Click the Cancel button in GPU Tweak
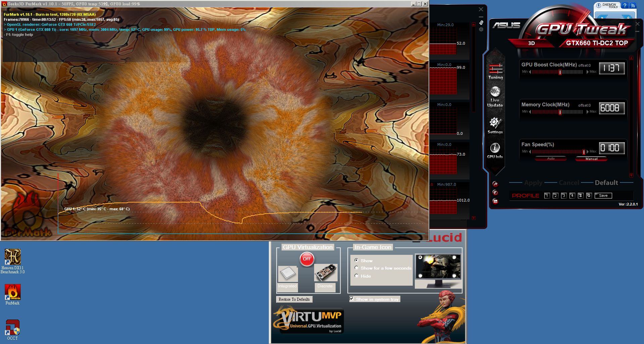 pyautogui.click(x=569, y=183)
